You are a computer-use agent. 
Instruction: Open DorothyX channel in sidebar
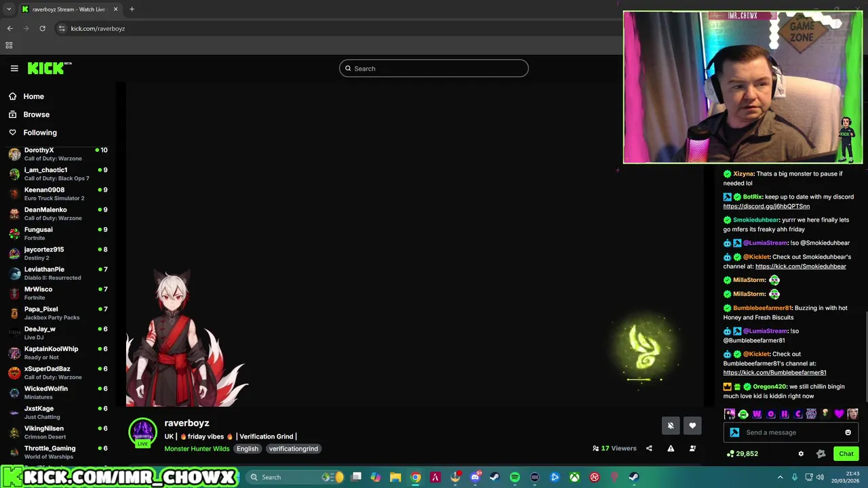click(x=58, y=154)
